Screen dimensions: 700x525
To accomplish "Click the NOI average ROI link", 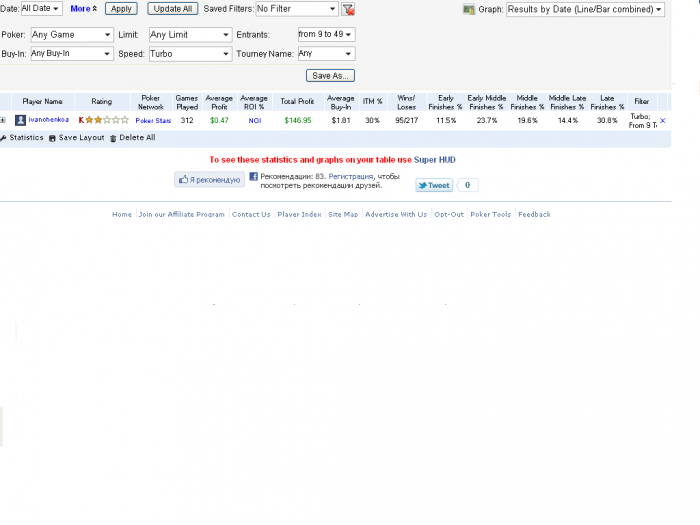I will [x=255, y=121].
